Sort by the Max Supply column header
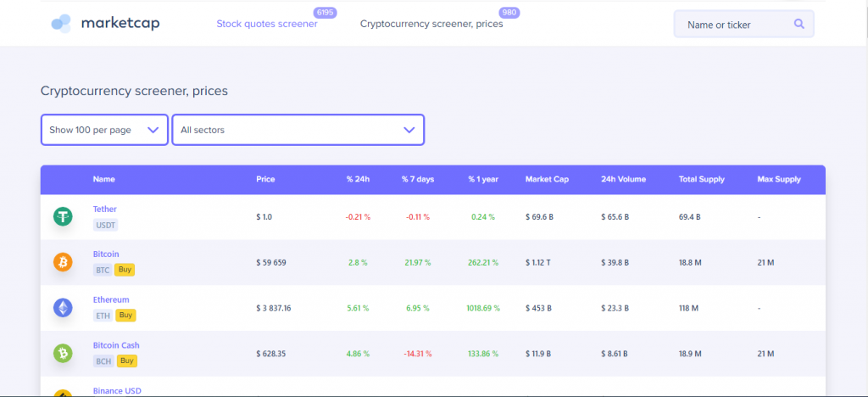Viewport: 868px width, 397px height. point(779,179)
